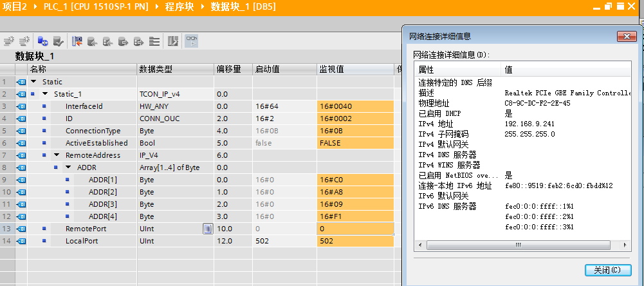The height and width of the screenshot is (286, 644).
Task: Click the LocalPort start value 502 cell
Action: (284, 241)
